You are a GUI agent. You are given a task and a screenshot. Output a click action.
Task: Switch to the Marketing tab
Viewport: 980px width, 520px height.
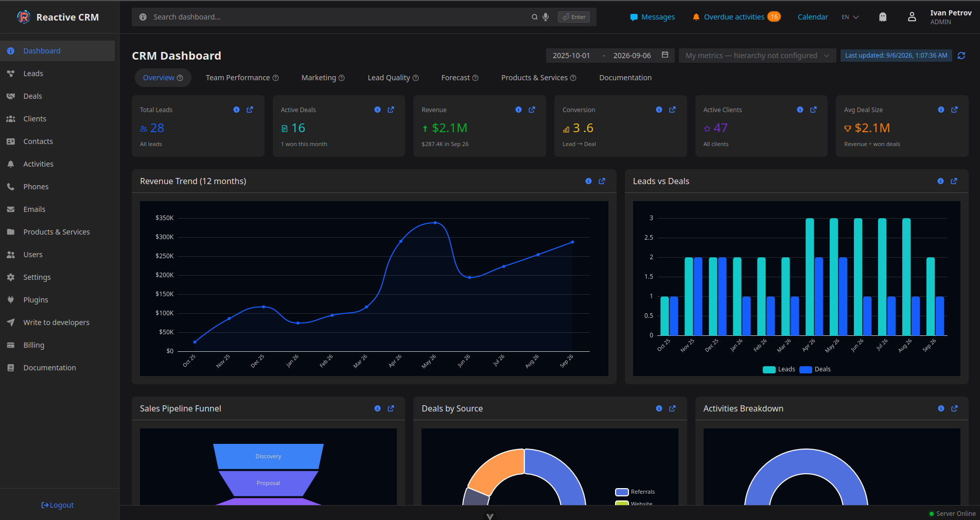pyautogui.click(x=323, y=78)
